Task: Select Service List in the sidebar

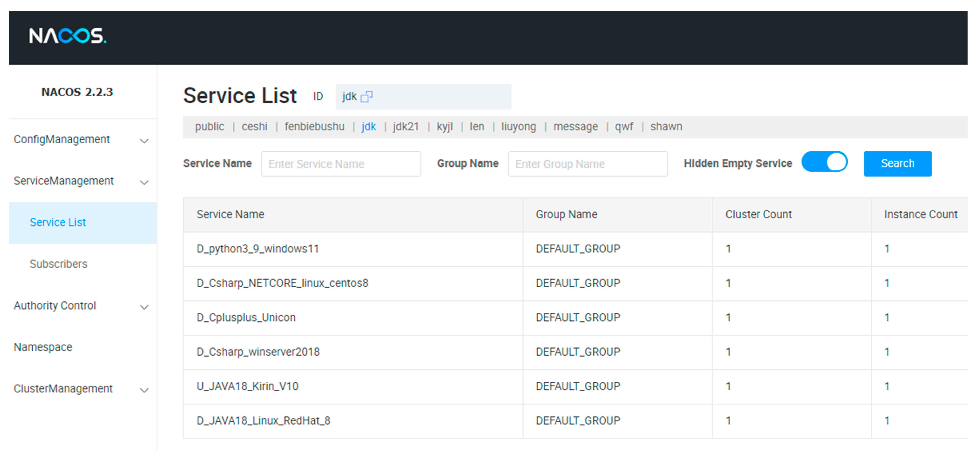Action: coord(58,222)
